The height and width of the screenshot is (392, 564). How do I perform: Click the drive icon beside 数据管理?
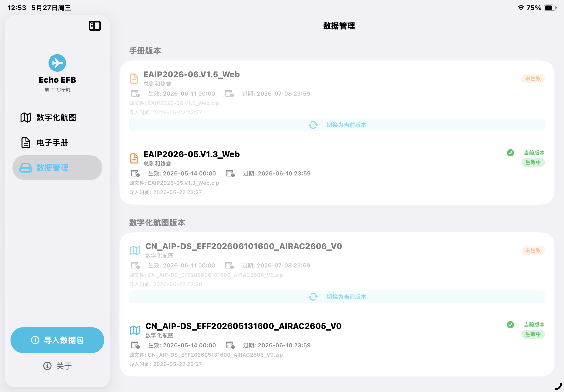coord(26,168)
